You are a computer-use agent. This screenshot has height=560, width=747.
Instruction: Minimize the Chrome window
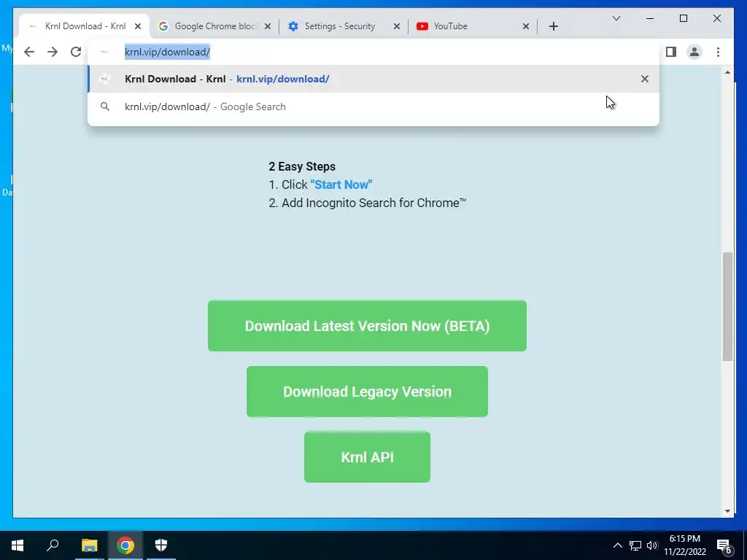(650, 18)
